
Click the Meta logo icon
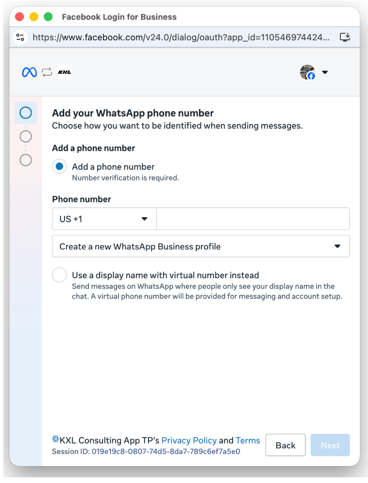point(29,72)
